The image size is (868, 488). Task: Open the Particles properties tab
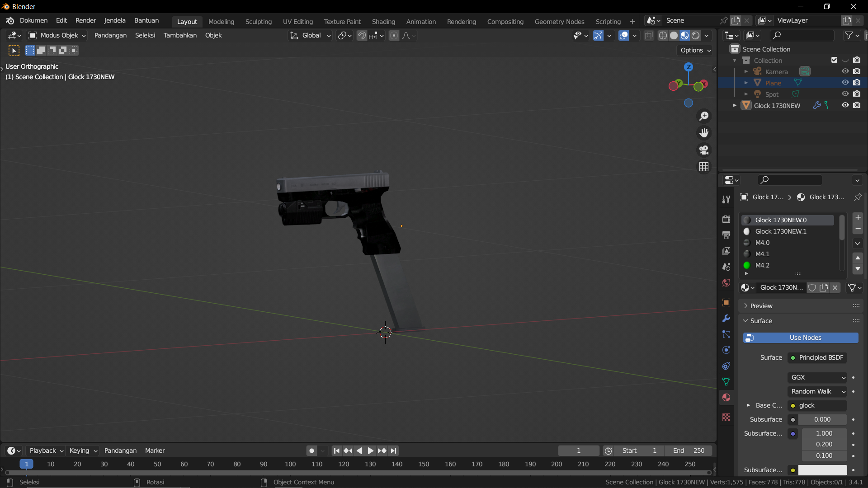pyautogui.click(x=726, y=334)
